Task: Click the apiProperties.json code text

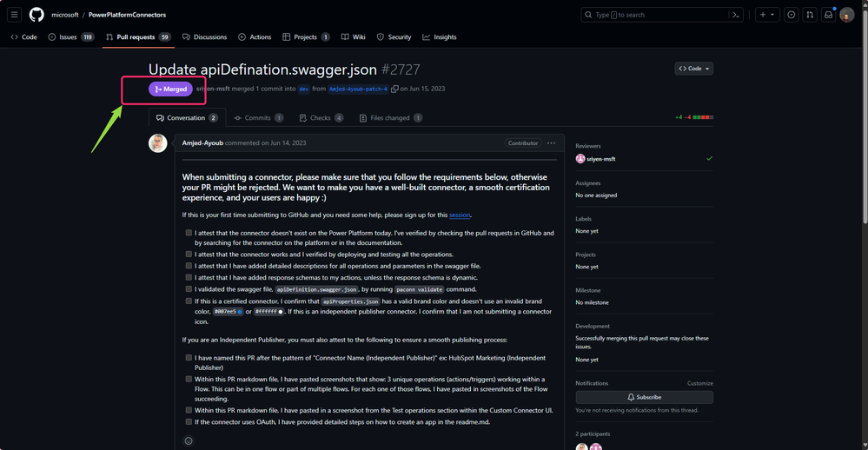Action: coord(350,301)
